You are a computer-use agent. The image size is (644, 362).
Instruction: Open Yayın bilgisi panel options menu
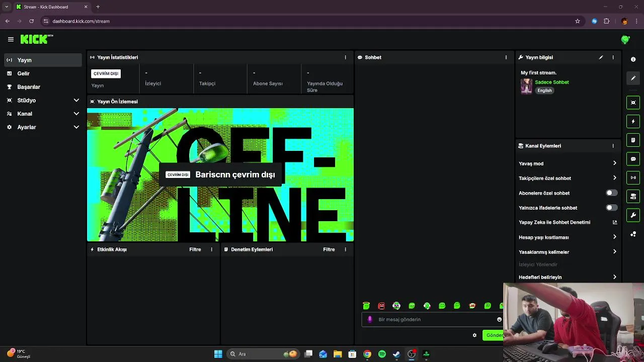point(613,57)
